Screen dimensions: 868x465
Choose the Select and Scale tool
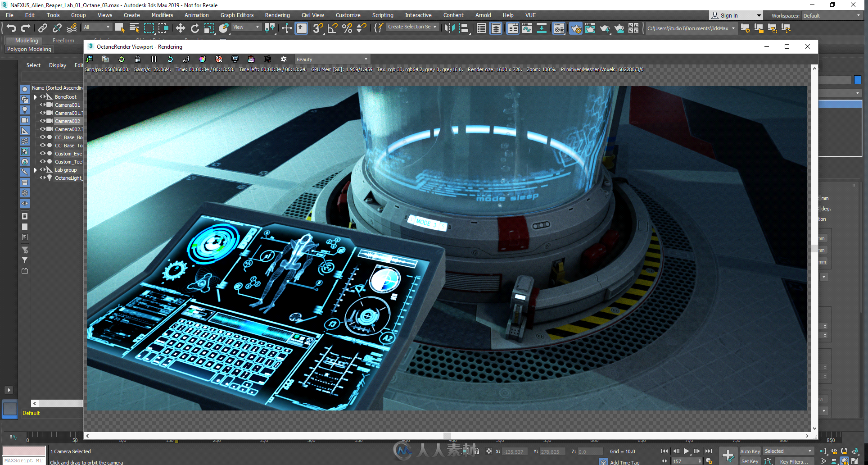pos(209,28)
